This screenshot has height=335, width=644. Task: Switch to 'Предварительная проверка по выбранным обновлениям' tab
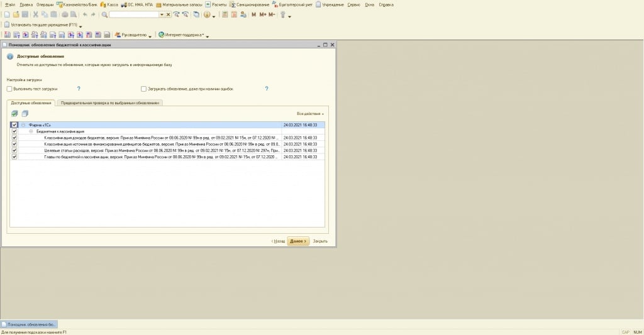(111, 102)
